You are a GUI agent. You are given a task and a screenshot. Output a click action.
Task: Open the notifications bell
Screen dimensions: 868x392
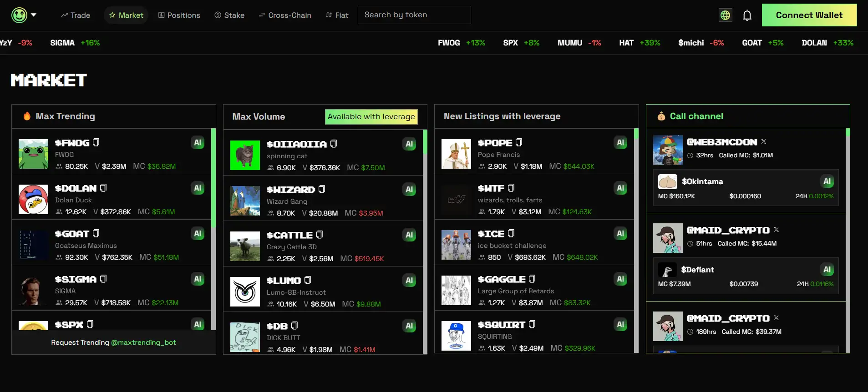[x=747, y=15]
